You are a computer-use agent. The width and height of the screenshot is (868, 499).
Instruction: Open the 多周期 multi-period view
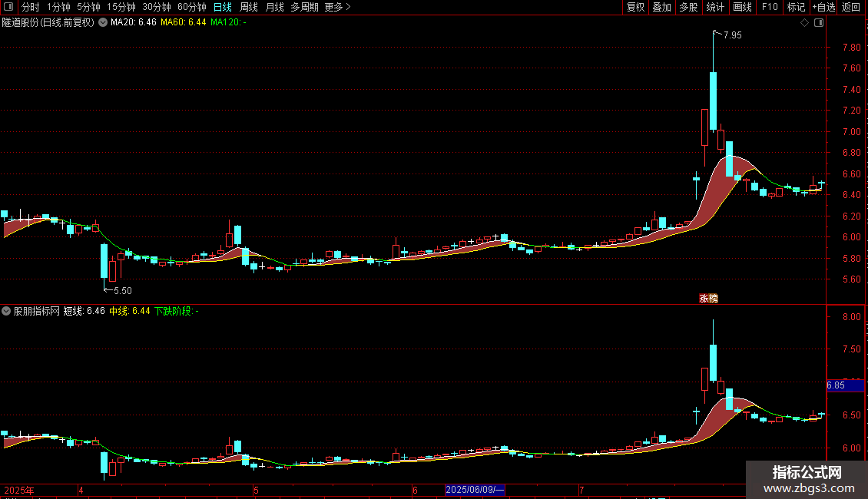tap(304, 7)
